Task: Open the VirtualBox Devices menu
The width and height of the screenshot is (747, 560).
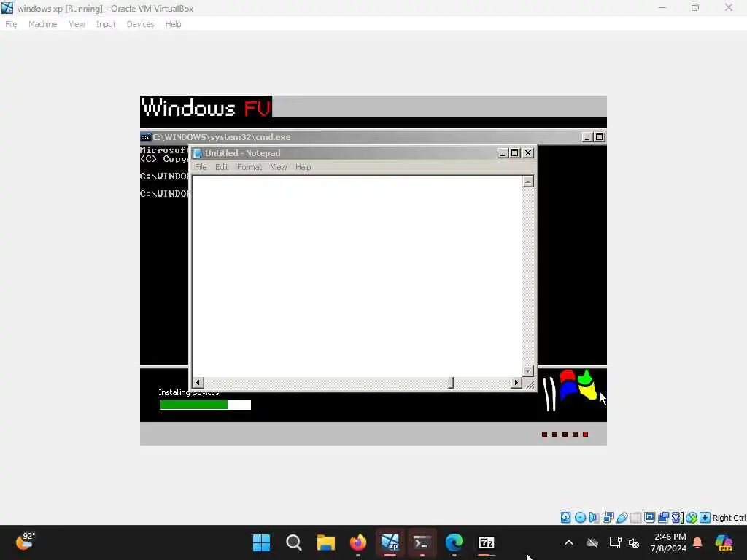Action: point(140,24)
